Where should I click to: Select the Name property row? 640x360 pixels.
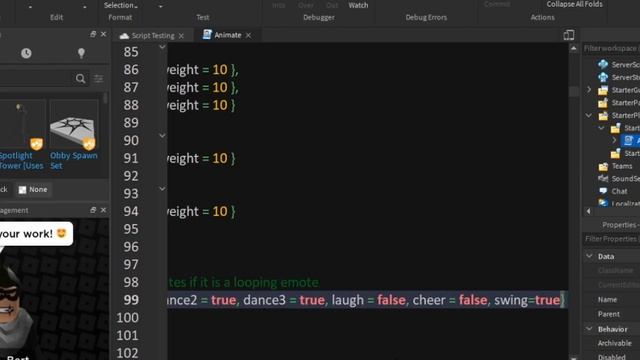point(611,300)
